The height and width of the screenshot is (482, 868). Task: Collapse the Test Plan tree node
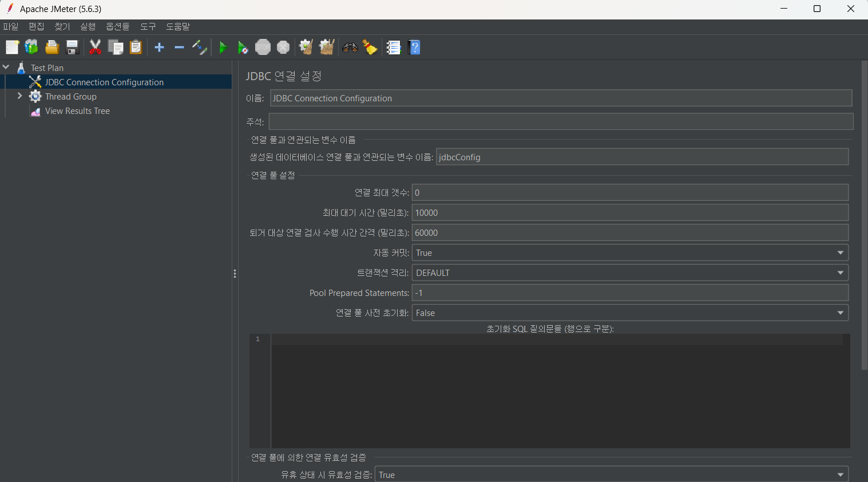pyautogui.click(x=6, y=67)
